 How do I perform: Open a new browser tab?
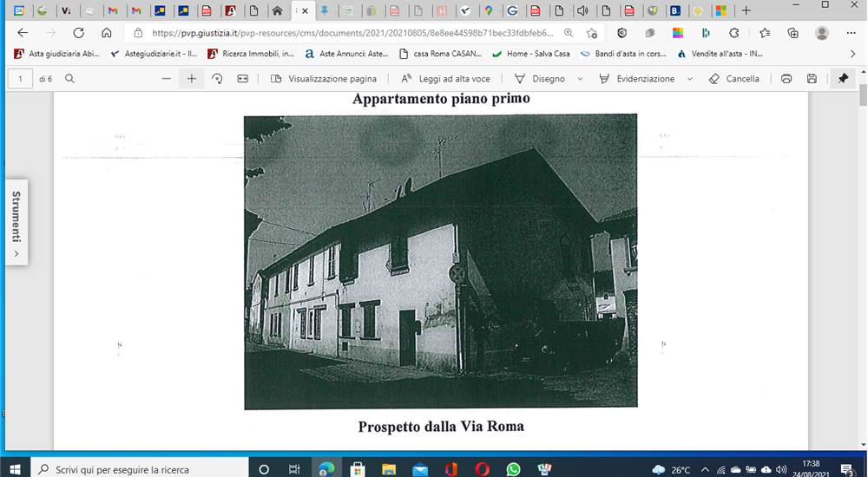746,10
